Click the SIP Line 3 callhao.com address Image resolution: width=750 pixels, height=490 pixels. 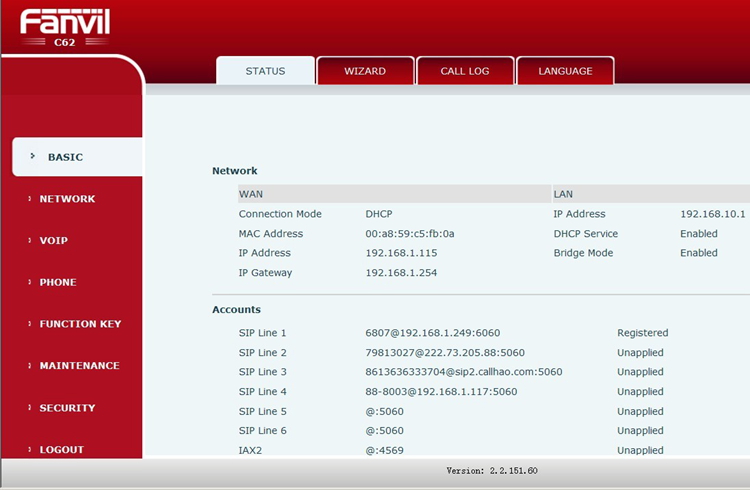pos(463,372)
